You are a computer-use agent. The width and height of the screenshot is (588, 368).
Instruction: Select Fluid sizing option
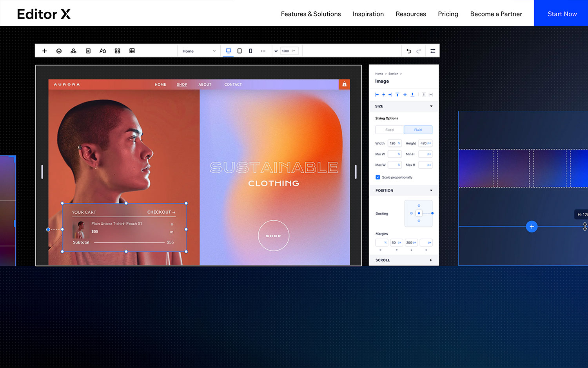tap(418, 130)
